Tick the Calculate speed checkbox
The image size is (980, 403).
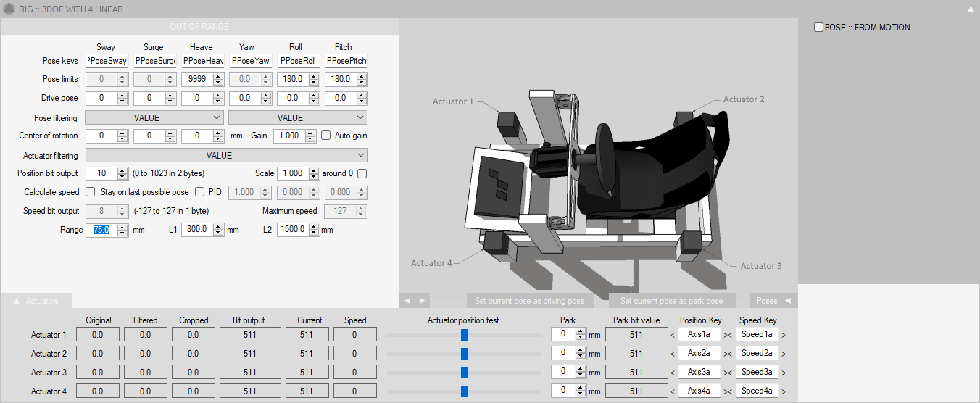tap(91, 192)
